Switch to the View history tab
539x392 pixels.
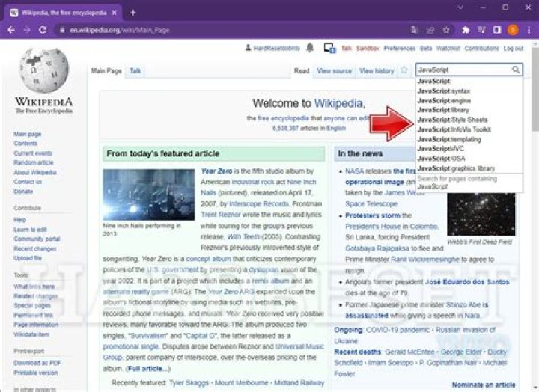click(x=377, y=71)
